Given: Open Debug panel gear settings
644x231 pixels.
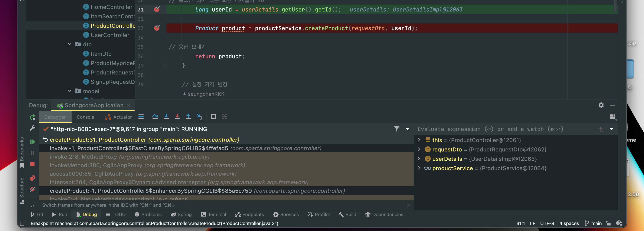Looking at the screenshot, I should pyautogui.click(x=601, y=105).
